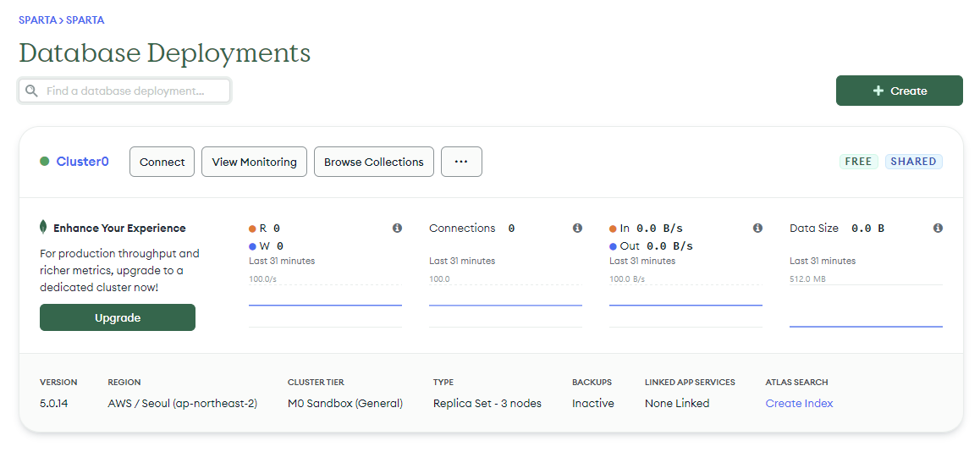The width and height of the screenshot is (980, 463).
Task: Click the info icon beside R/W operations
Action: pyautogui.click(x=397, y=228)
